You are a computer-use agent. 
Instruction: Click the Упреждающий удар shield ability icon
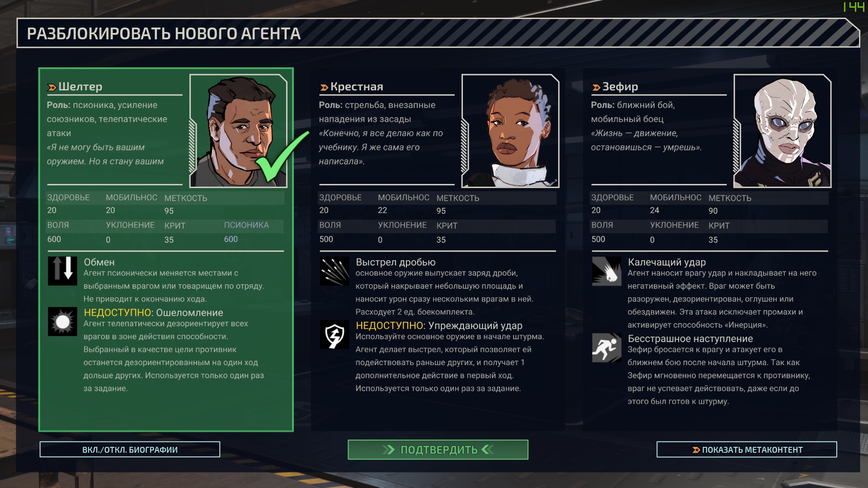coord(335,334)
